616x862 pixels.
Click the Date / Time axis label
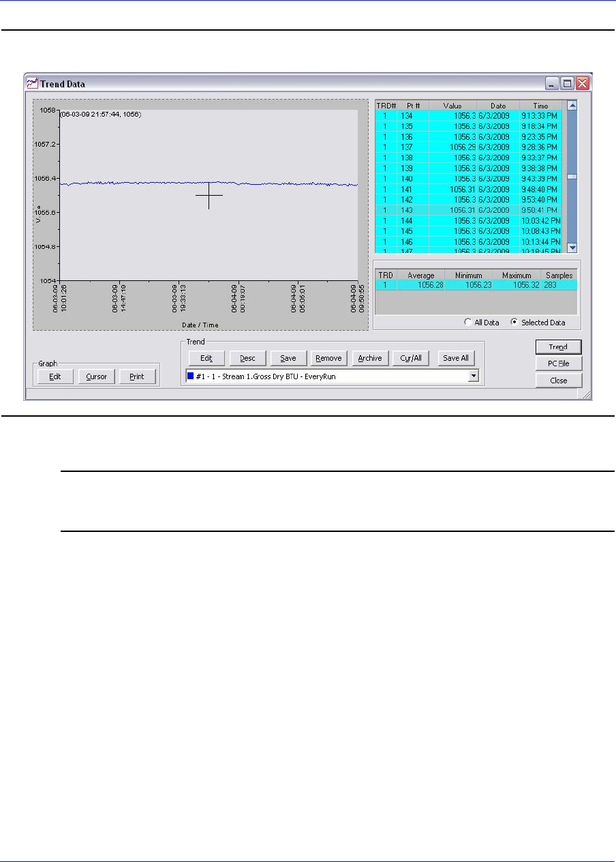(200, 325)
